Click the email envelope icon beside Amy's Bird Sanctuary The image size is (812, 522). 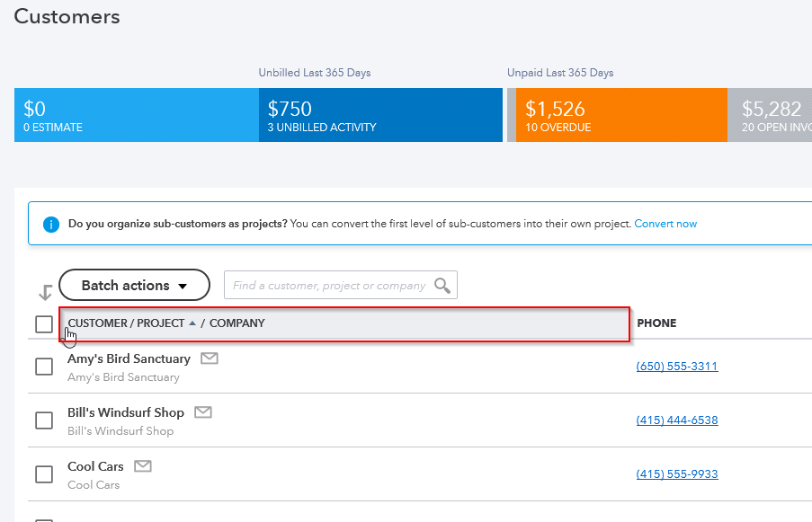point(210,358)
